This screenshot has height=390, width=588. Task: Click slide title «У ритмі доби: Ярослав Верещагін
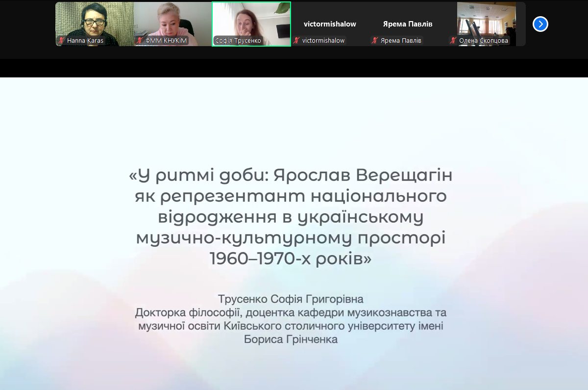tap(291, 175)
